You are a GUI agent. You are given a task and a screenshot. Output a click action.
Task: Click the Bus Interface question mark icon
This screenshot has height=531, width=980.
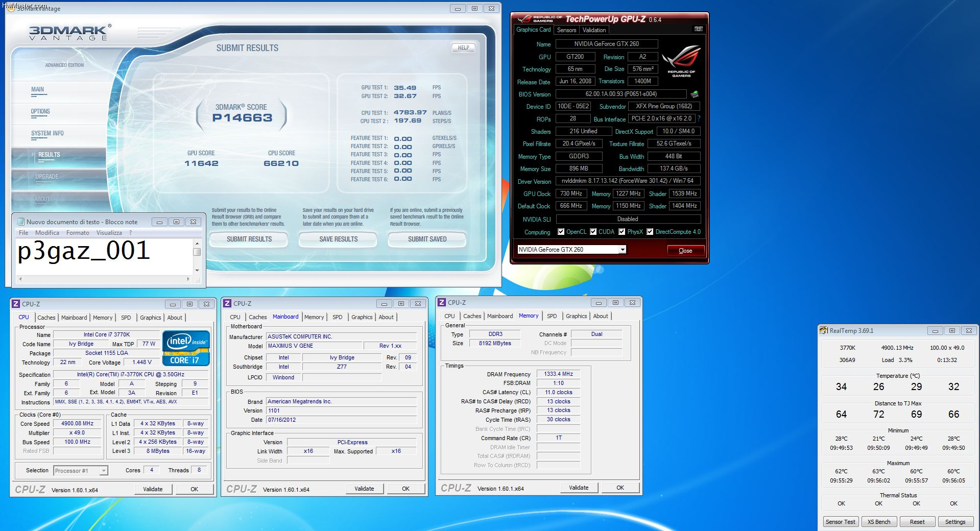coord(699,118)
